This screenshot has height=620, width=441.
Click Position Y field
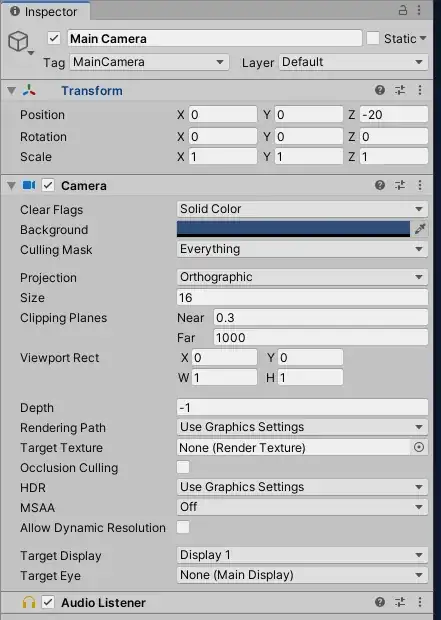[x=309, y=115]
